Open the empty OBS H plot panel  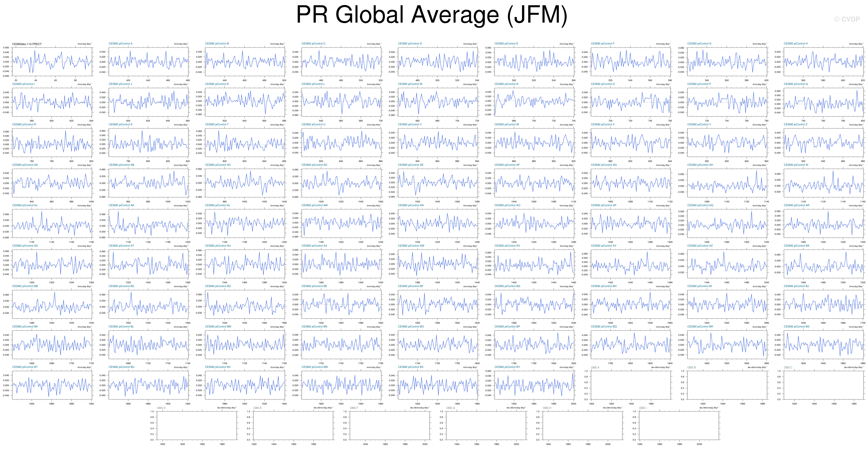point(583,425)
